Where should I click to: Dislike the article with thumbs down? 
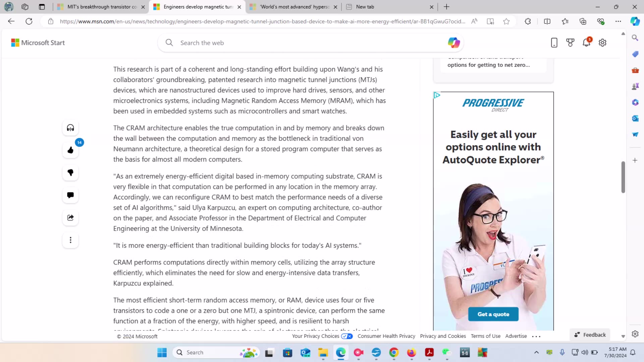[70, 173]
